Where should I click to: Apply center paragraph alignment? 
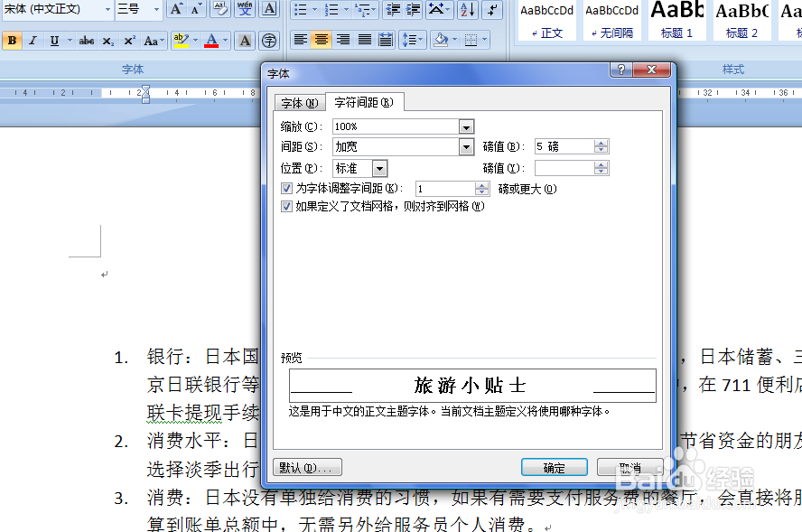pos(322,41)
